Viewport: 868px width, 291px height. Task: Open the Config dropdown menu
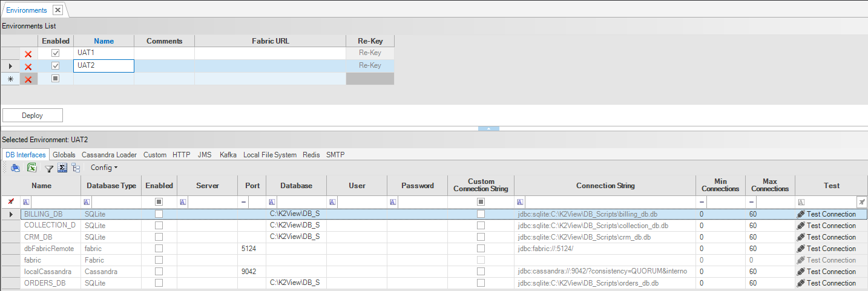[104, 168]
